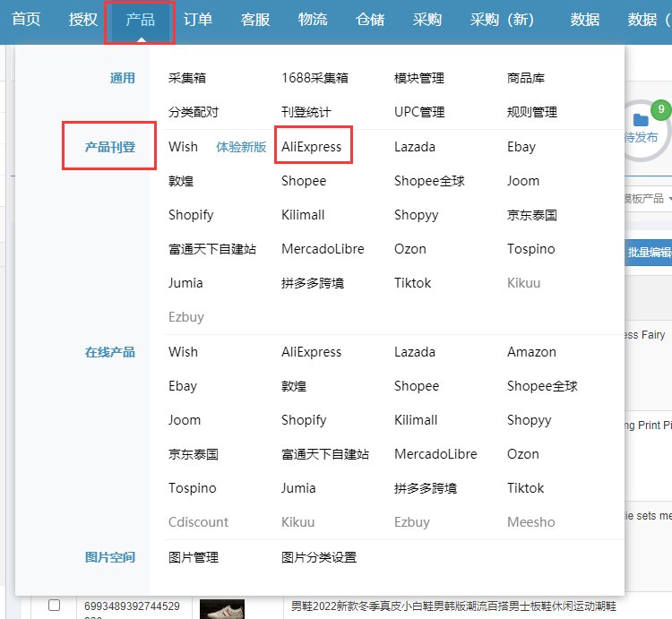The height and width of the screenshot is (619, 672).
Task: Click Shopify under 在线产品
Action: 304,420
